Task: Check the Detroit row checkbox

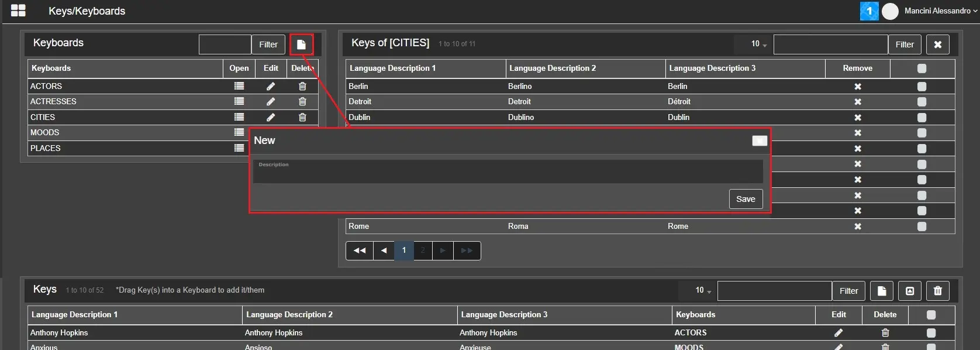Action: coord(922,102)
